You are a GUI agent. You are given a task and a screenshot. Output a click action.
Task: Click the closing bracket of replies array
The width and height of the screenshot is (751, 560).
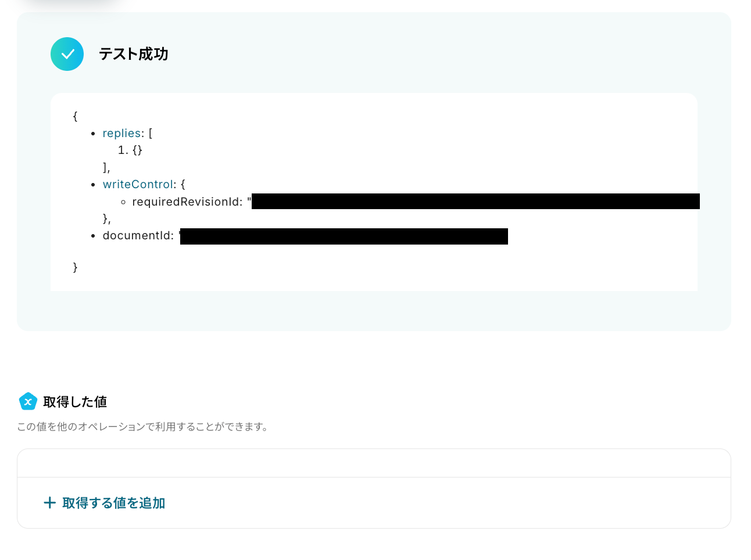coord(106,167)
